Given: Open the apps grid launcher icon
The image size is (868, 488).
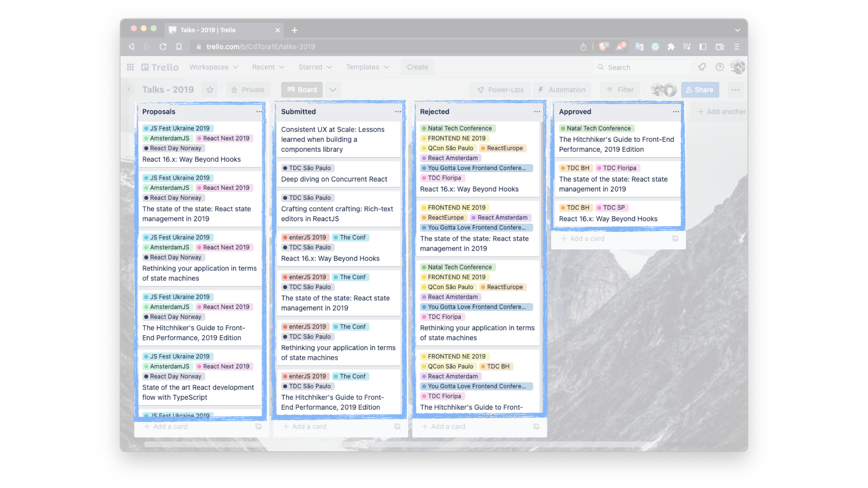Looking at the screenshot, I should click(x=130, y=67).
